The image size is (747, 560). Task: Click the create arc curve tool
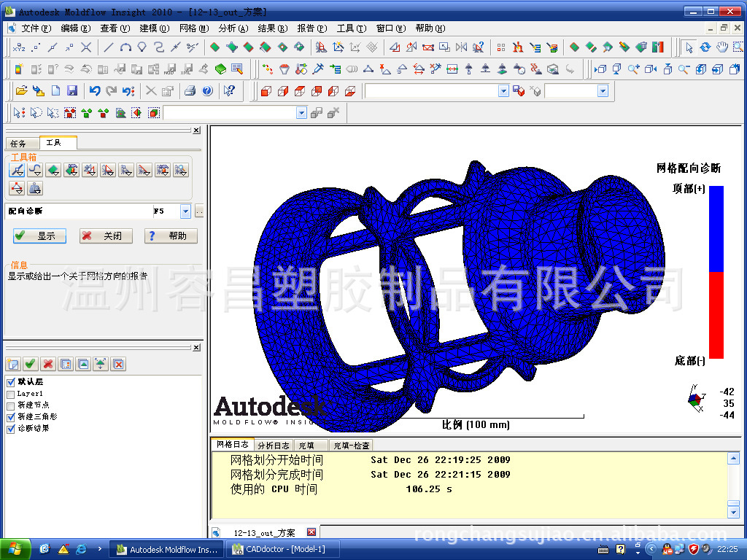point(125,47)
